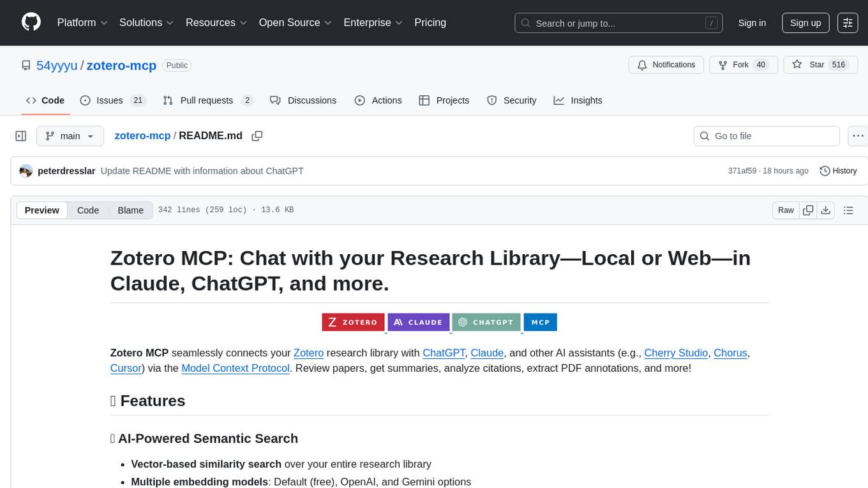Click the Public visibility label

point(177,65)
